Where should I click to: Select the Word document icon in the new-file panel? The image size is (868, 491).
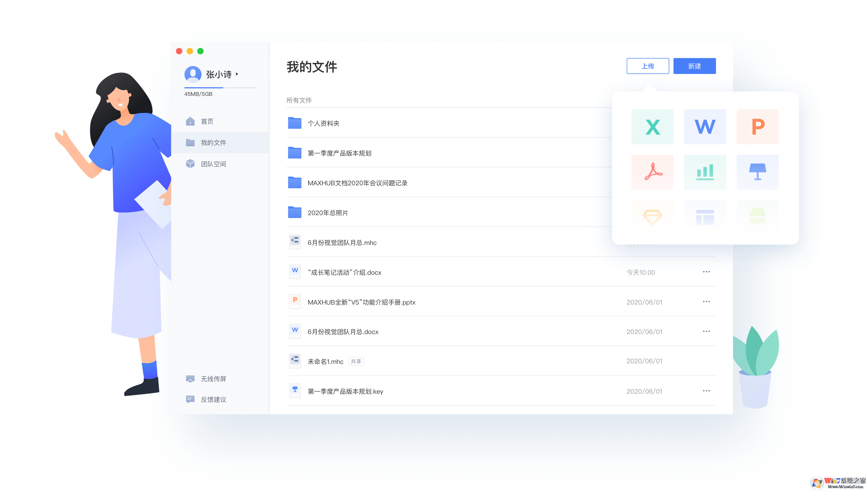pos(705,127)
